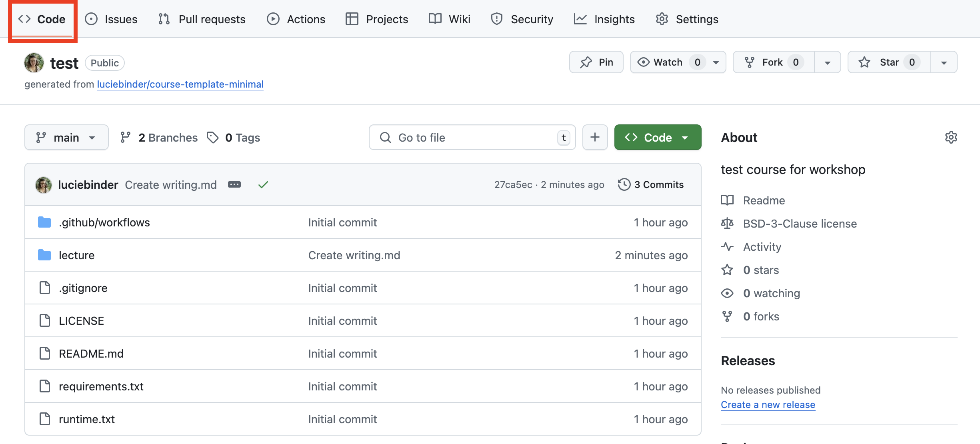Open the Projects tab
The image size is (980, 444).
pos(377,19)
